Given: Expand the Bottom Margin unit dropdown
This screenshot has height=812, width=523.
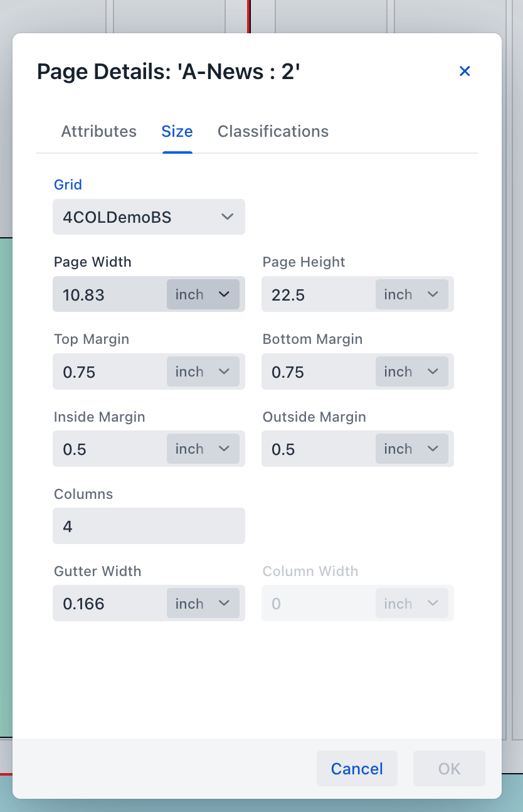Looking at the screenshot, I should click(412, 371).
